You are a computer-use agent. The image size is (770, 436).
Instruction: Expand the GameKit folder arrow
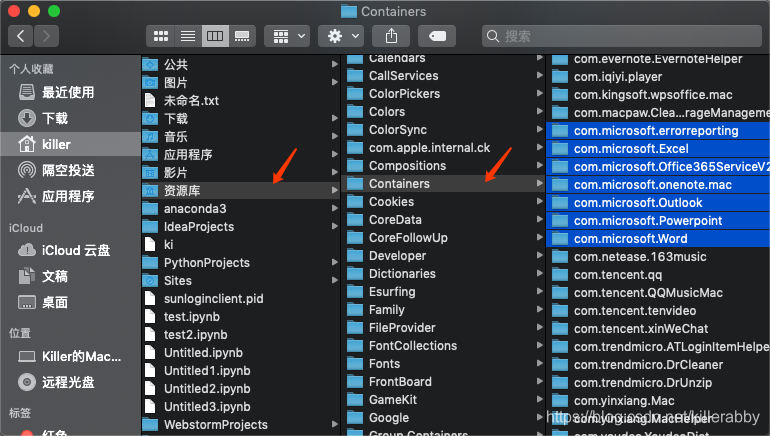(x=539, y=399)
